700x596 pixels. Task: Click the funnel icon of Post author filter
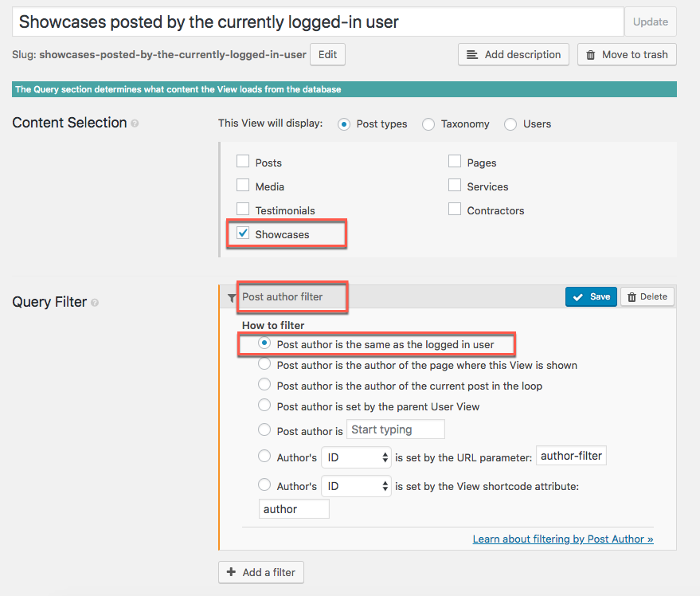[232, 297]
